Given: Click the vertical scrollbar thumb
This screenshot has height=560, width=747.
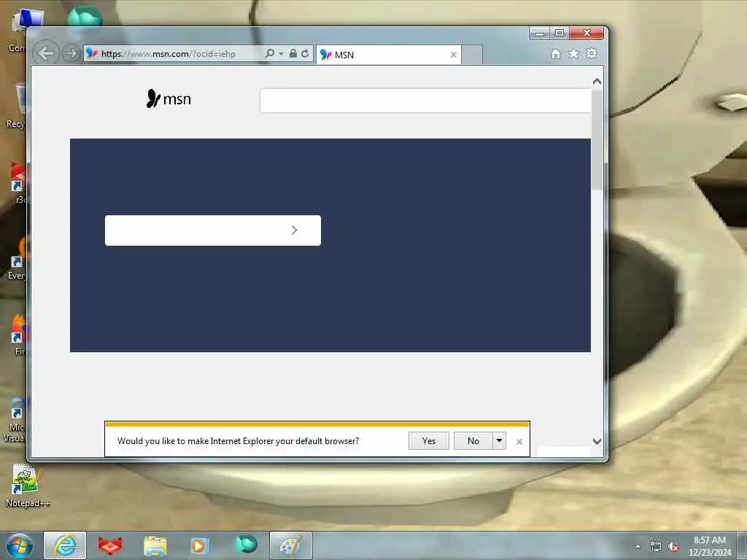Looking at the screenshot, I should pyautogui.click(x=597, y=139).
